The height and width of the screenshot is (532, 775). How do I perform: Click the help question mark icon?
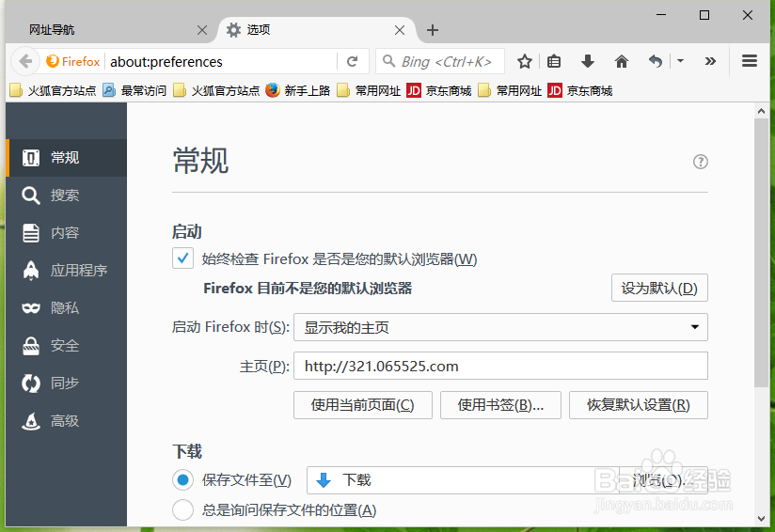coord(701,162)
